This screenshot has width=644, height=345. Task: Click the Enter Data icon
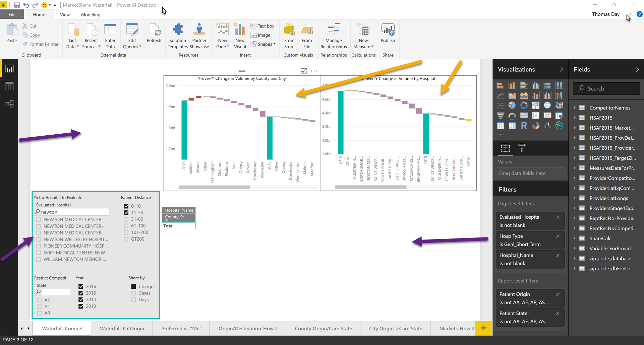click(110, 30)
